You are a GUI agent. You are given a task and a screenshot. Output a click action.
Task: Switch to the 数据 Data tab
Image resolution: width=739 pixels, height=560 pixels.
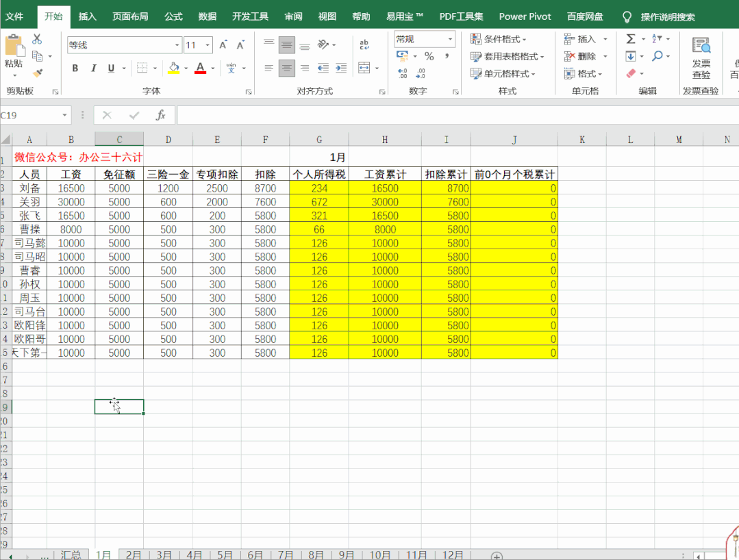click(208, 16)
